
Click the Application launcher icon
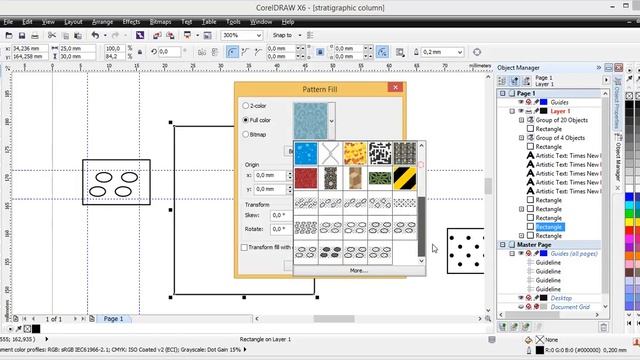[188, 36]
